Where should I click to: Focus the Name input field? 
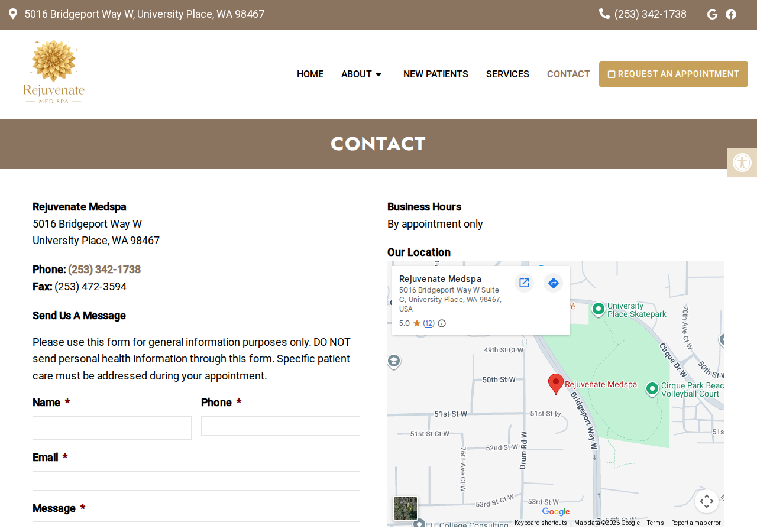coord(112,428)
